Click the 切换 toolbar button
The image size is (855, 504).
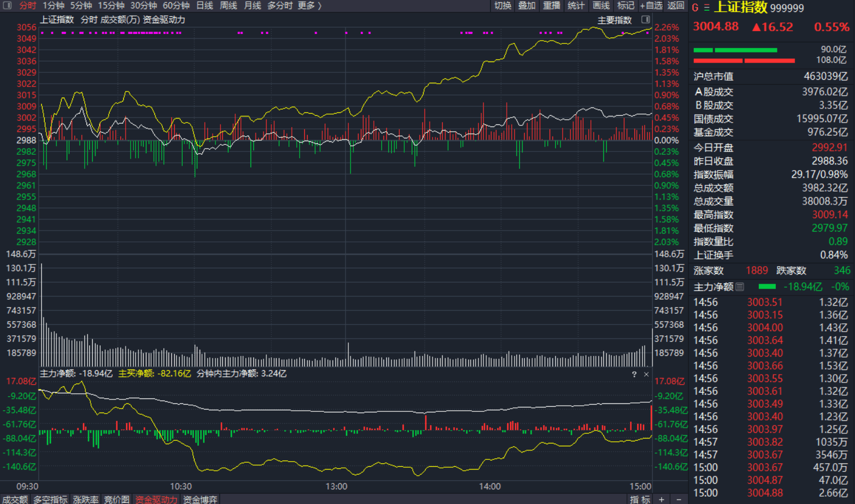tap(503, 6)
